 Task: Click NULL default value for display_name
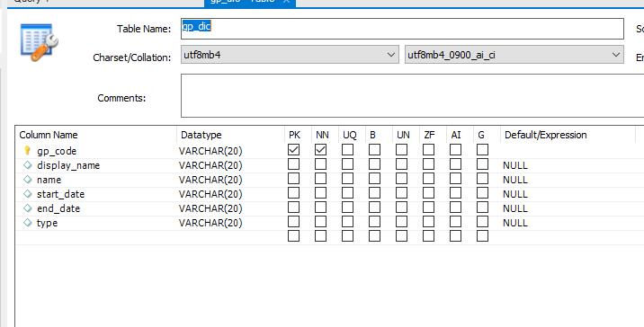tap(515, 165)
